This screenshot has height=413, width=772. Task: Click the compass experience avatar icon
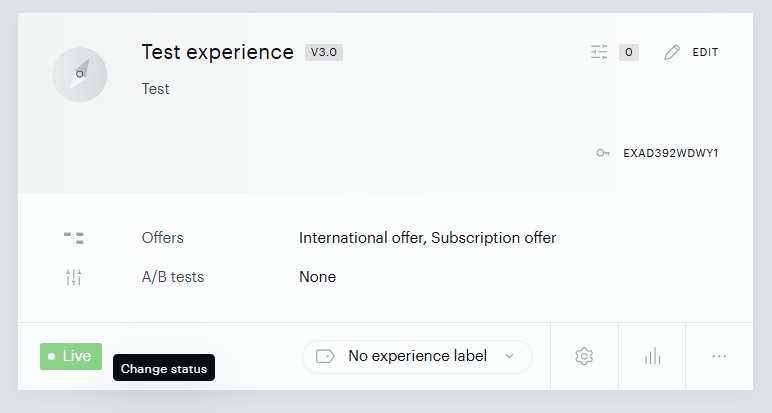tap(80, 75)
